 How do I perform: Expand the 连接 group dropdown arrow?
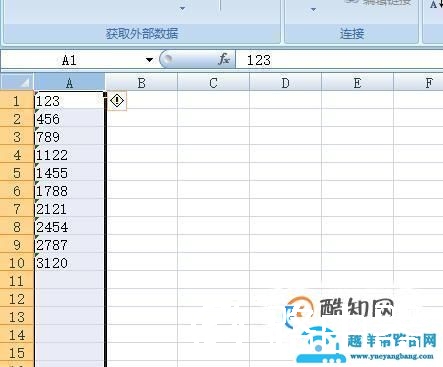[313, 9]
